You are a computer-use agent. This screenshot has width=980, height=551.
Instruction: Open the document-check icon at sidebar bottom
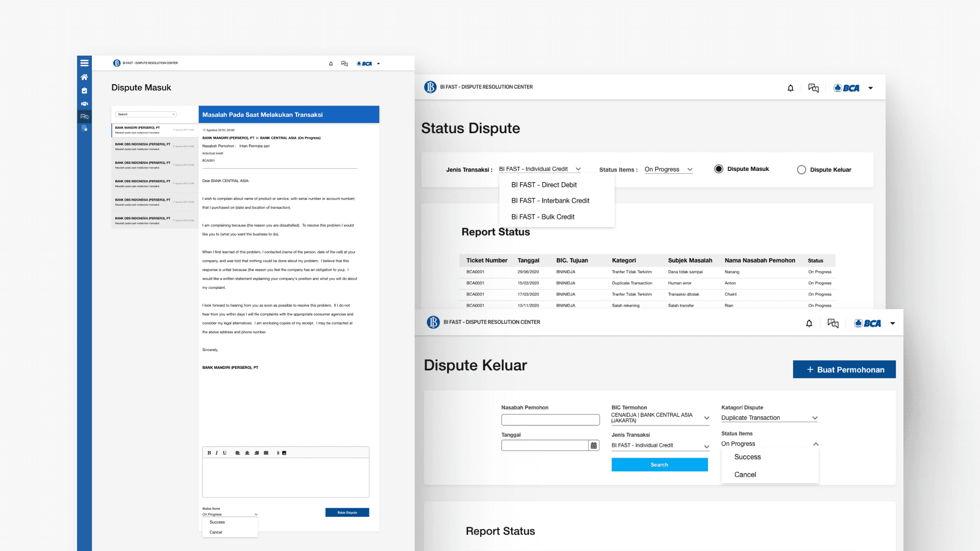click(84, 129)
